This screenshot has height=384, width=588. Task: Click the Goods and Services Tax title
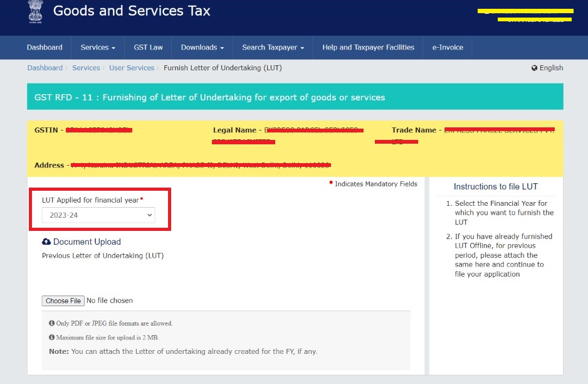coord(132,11)
